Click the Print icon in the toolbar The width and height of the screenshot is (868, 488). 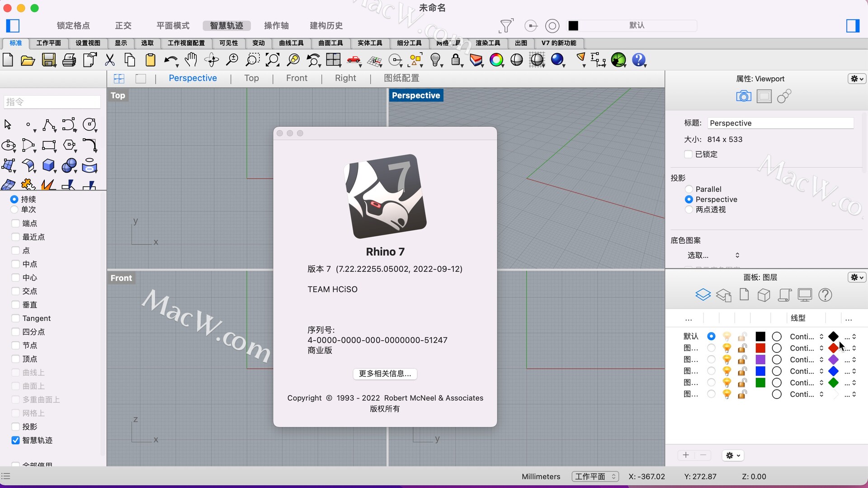pyautogui.click(x=69, y=60)
